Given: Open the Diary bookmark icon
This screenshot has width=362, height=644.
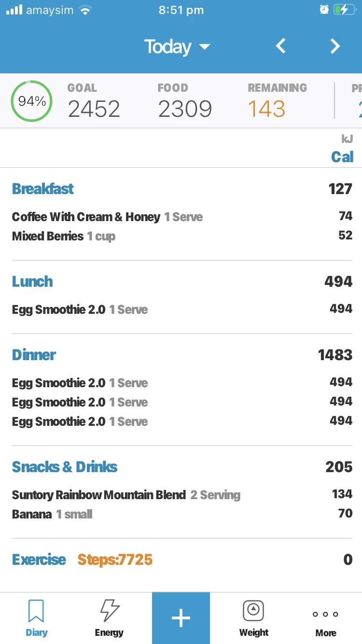Looking at the screenshot, I should 36,611.
